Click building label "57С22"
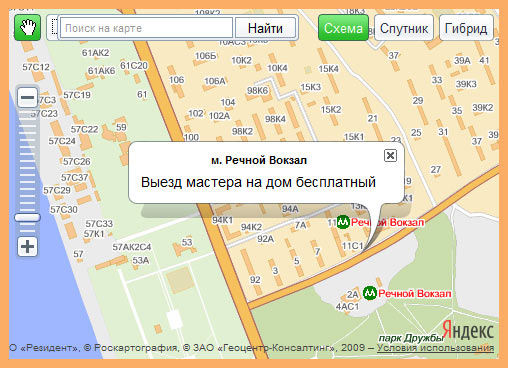 (x=84, y=129)
